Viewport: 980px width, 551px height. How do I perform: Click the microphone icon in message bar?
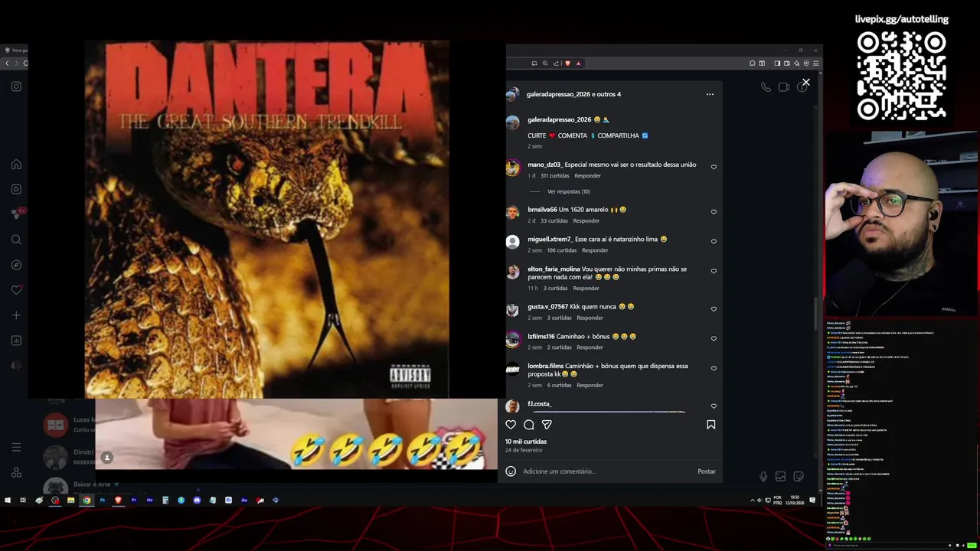tap(763, 476)
